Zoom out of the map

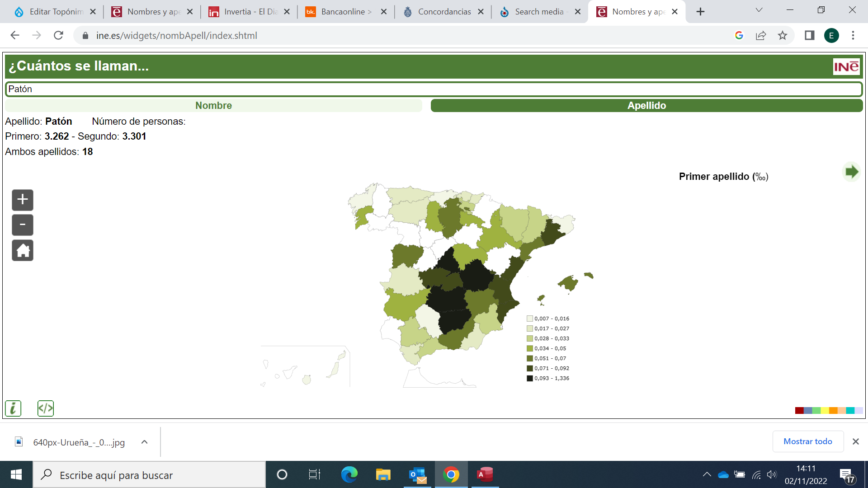click(x=23, y=225)
